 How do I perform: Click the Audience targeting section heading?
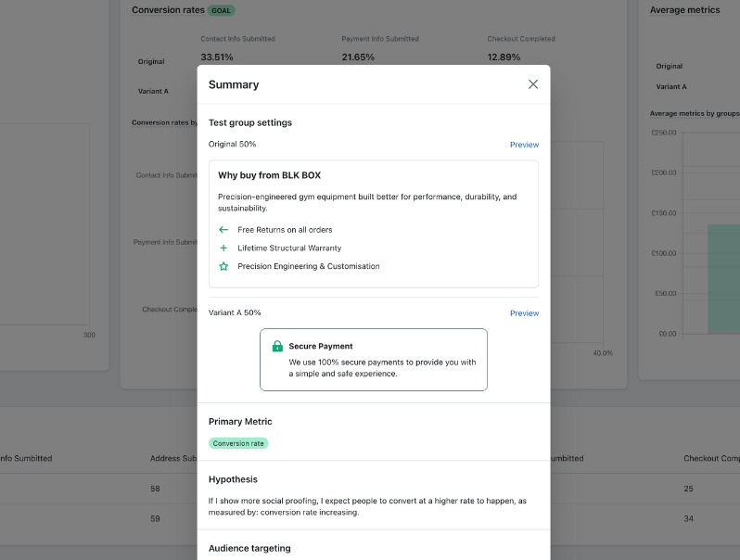[249, 548]
